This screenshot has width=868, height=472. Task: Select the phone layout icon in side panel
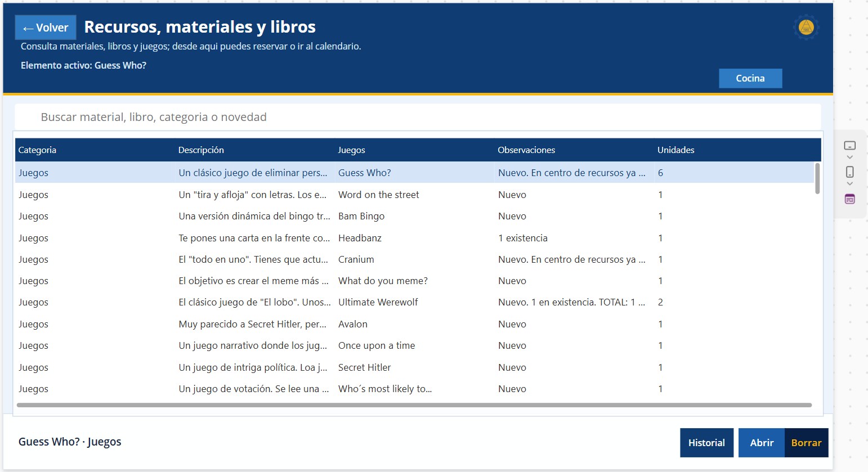point(850,172)
